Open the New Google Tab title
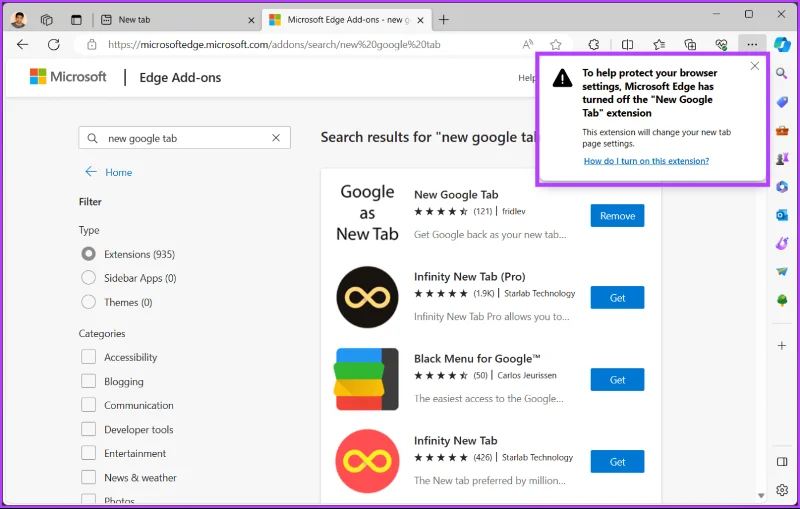The image size is (800, 509). pos(456,194)
